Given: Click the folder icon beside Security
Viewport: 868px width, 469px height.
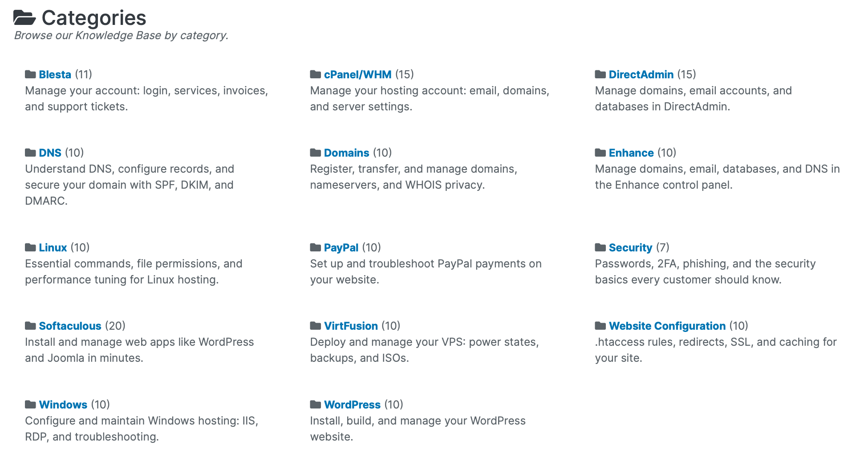Looking at the screenshot, I should (x=600, y=247).
